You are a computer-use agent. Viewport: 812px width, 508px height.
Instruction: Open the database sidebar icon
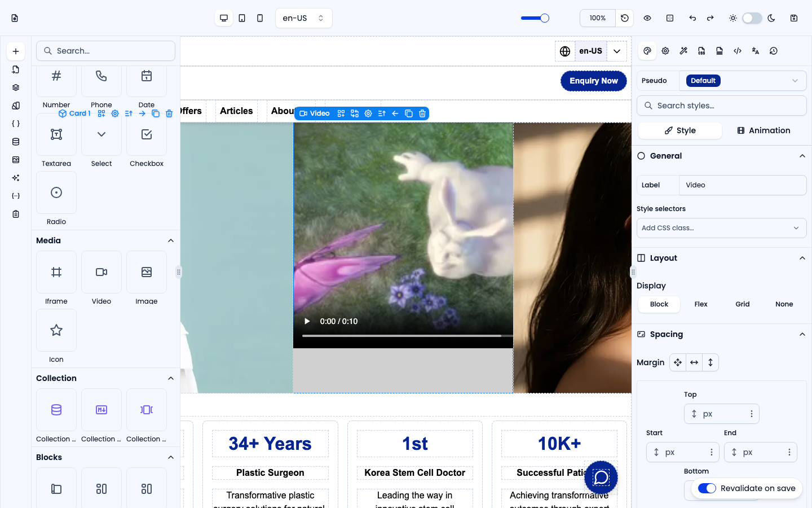click(x=16, y=142)
